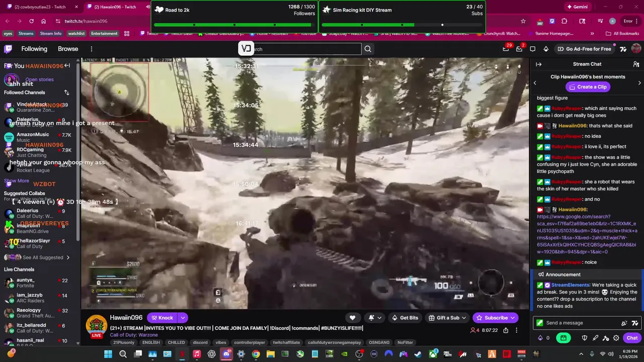Open the Entertainment bookmark folder
Screen dimensions: 644x362
click(104, 34)
